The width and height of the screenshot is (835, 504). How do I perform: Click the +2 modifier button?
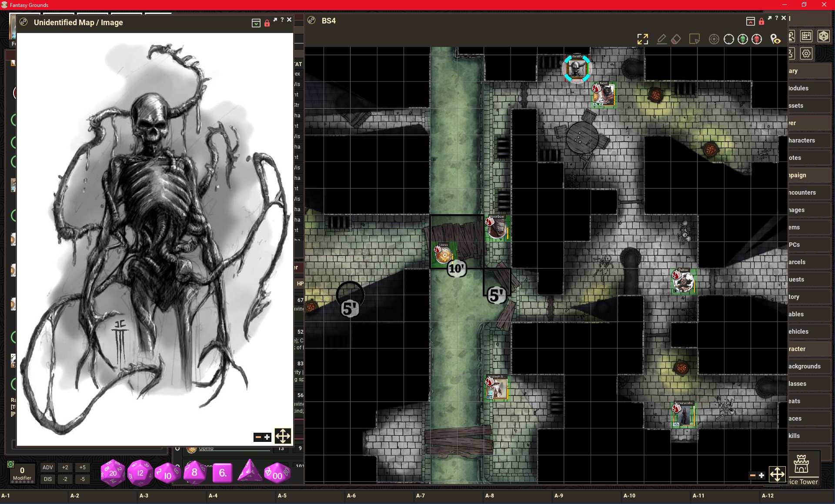click(65, 468)
